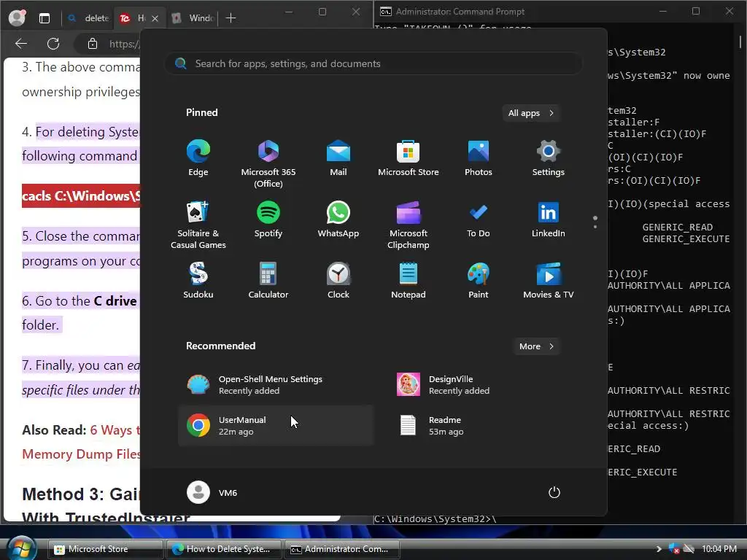747x560 pixels.
Task: Launch Movies & TV app
Action: (549, 281)
